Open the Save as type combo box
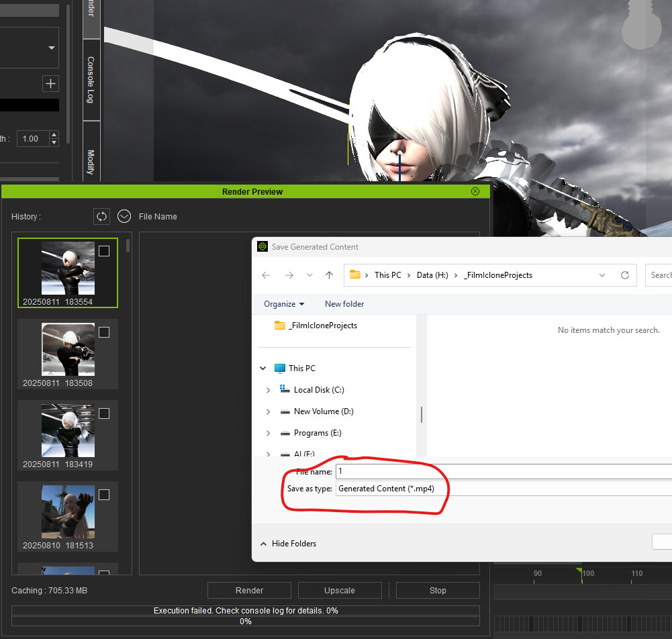Screen dimensions: 672x639 click(503, 489)
